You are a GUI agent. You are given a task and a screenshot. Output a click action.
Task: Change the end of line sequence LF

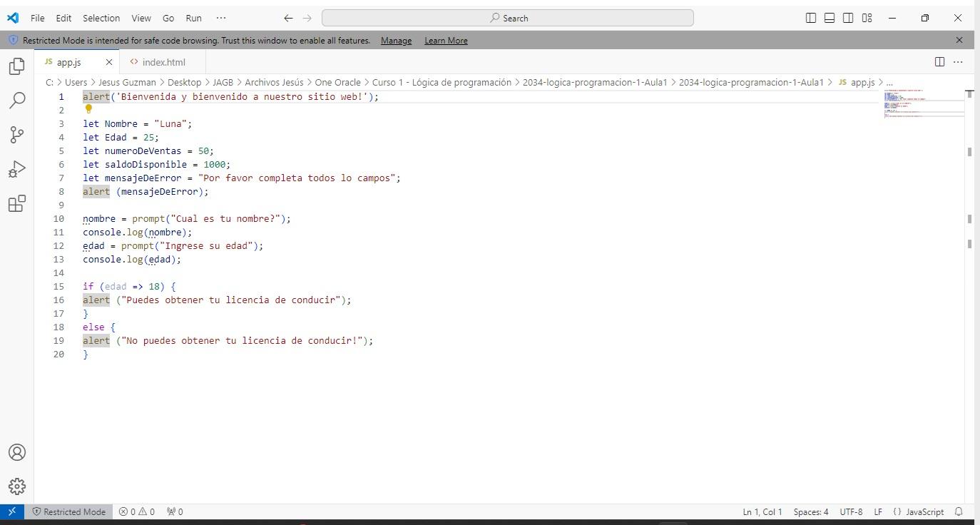point(878,511)
